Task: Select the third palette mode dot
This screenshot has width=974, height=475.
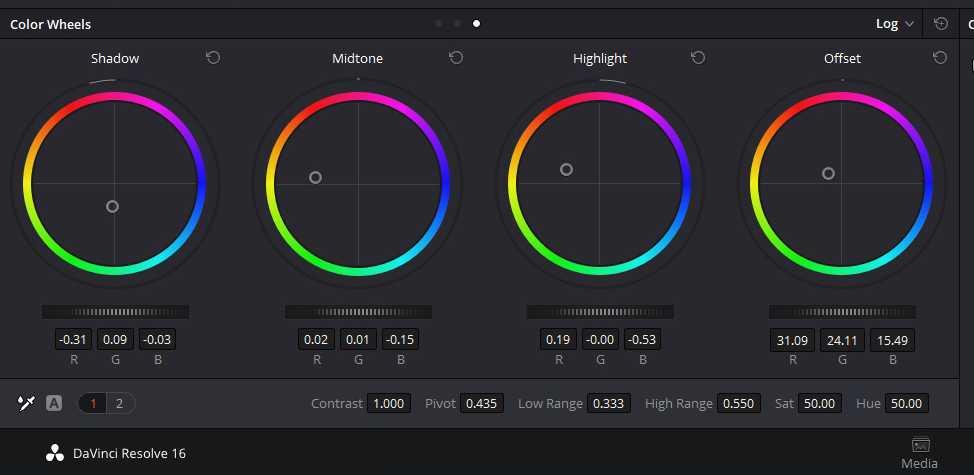Action: point(476,24)
